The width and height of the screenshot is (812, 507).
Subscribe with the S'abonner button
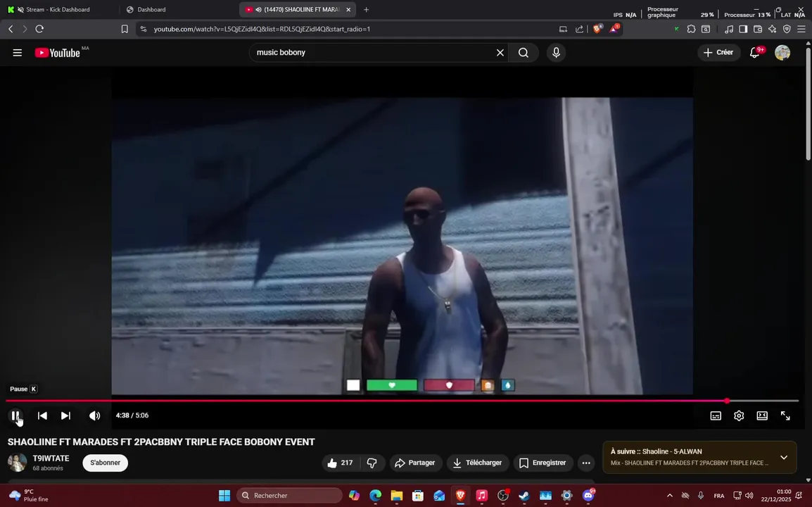pyautogui.click(x=105, y=463)
